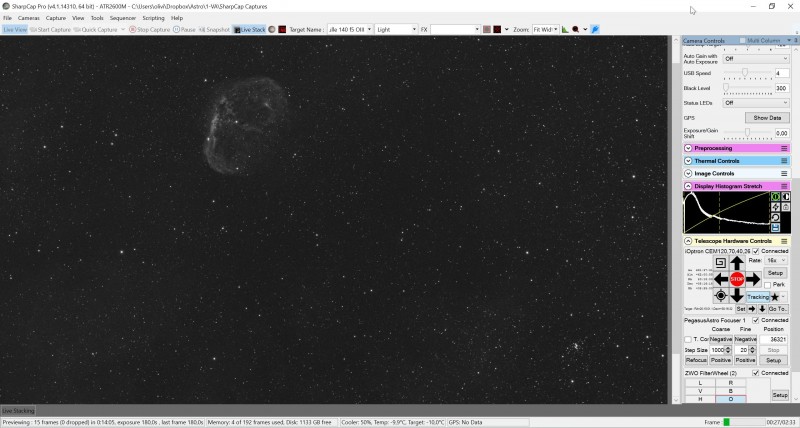Click the light brown swatch icon in toolbar
Image resolution: width=800 pixels, height=428 pixels.
[487, 30]
